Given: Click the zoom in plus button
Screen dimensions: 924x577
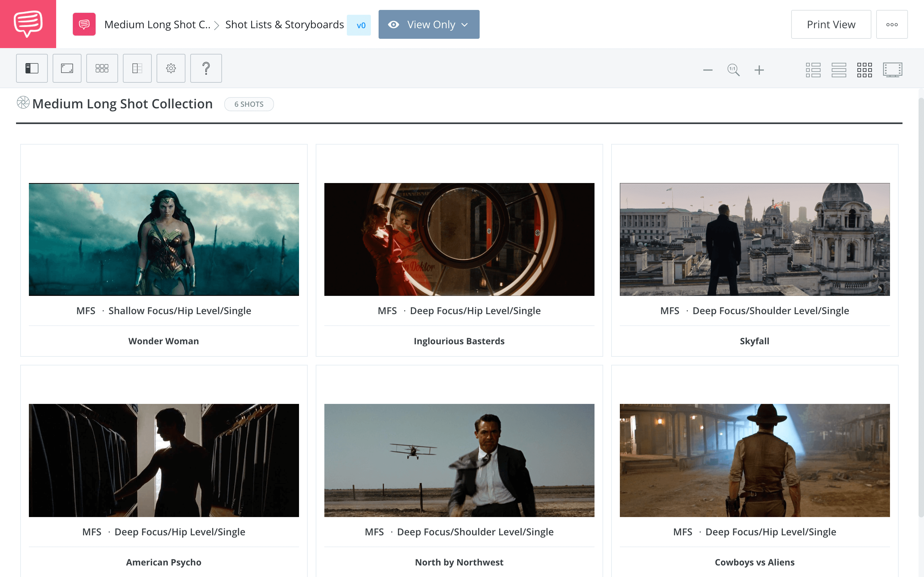Looking at the screenshot, I should coord(758,69).
